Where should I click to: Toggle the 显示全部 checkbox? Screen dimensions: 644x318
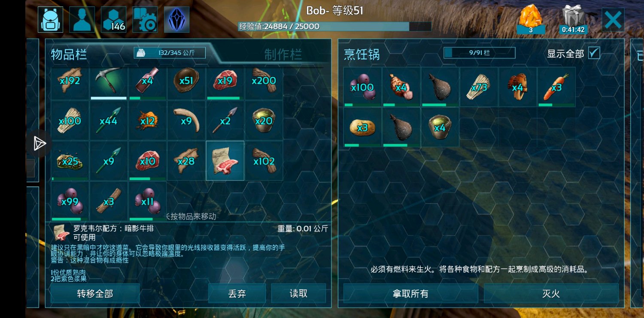[594, 53]
